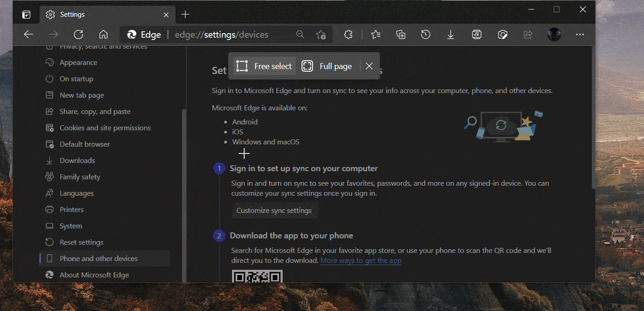This screenshot has width=644, height=311.
Task: Open the profile avatar menu
Action: click(554, 35)
